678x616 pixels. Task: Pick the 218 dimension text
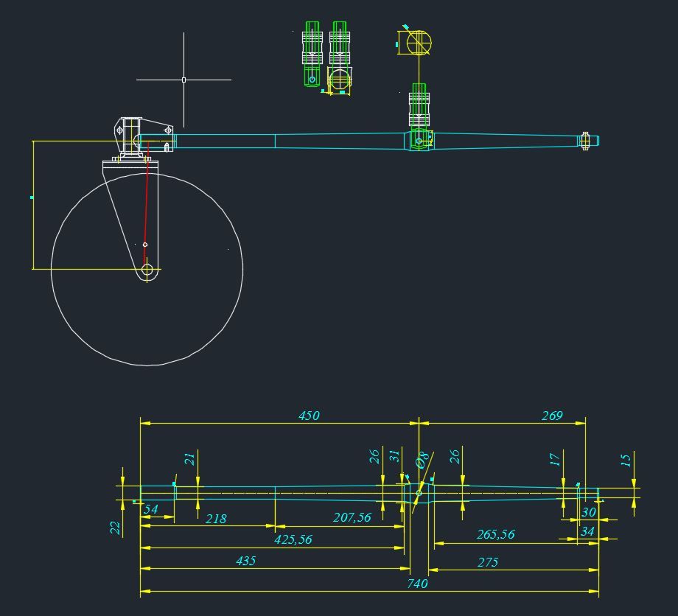coord(216,519)
